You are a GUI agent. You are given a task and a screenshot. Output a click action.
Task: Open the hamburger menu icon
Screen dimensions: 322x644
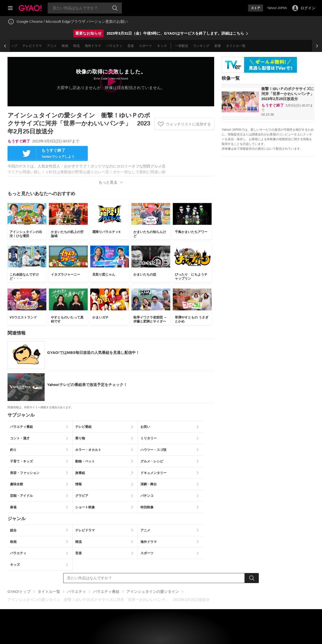click(10, 8)
